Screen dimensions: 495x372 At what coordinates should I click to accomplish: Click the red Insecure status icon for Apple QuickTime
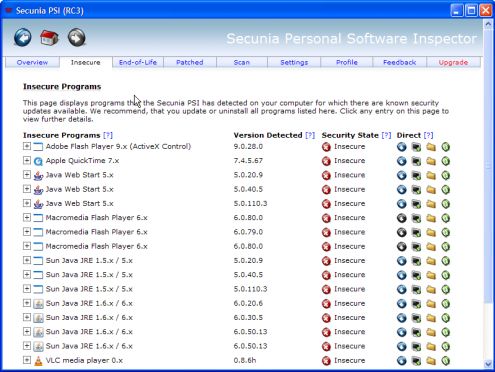tap(326, 161)
